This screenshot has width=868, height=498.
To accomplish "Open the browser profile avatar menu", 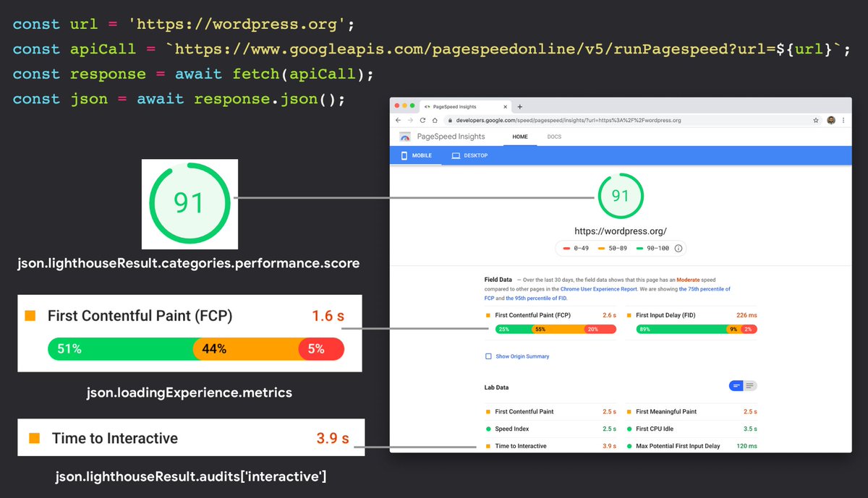I will [x=830, y=121].
